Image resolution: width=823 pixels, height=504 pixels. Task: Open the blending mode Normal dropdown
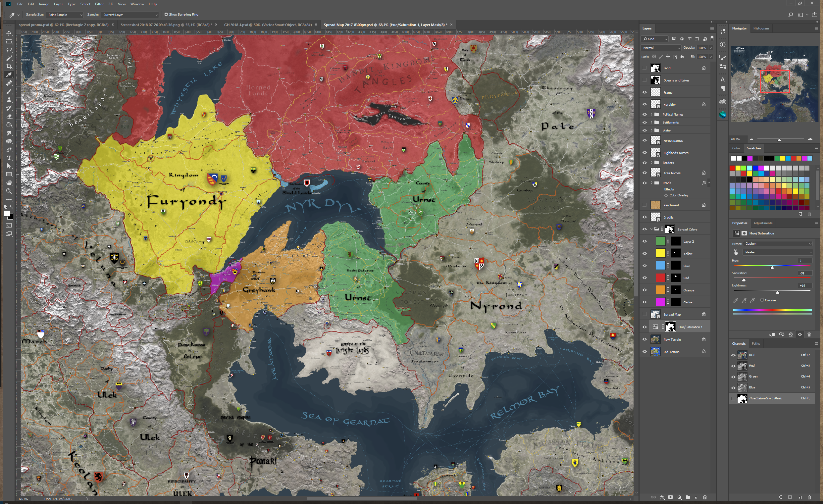coord(661,48)
